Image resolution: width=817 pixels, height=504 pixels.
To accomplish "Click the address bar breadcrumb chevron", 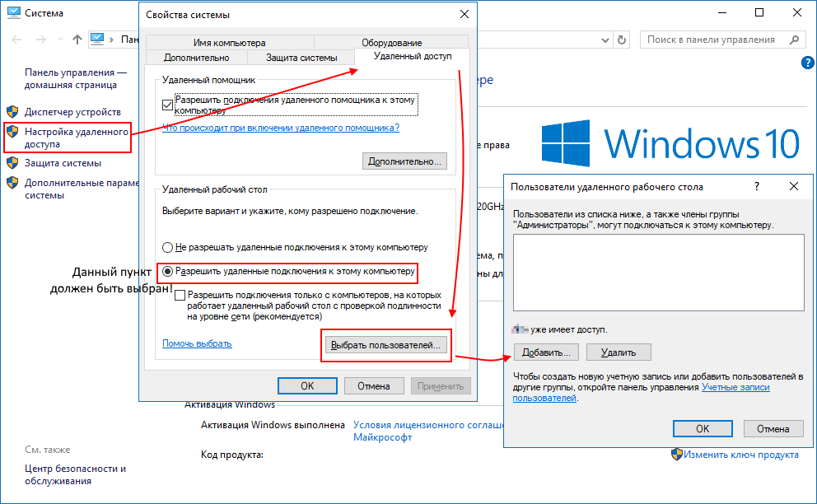I will point(111,40).
